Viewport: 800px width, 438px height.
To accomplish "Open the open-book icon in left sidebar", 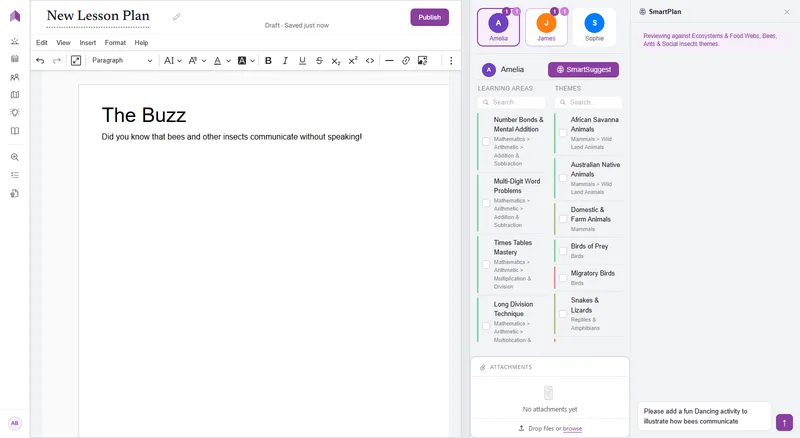I will pos(15,131).
